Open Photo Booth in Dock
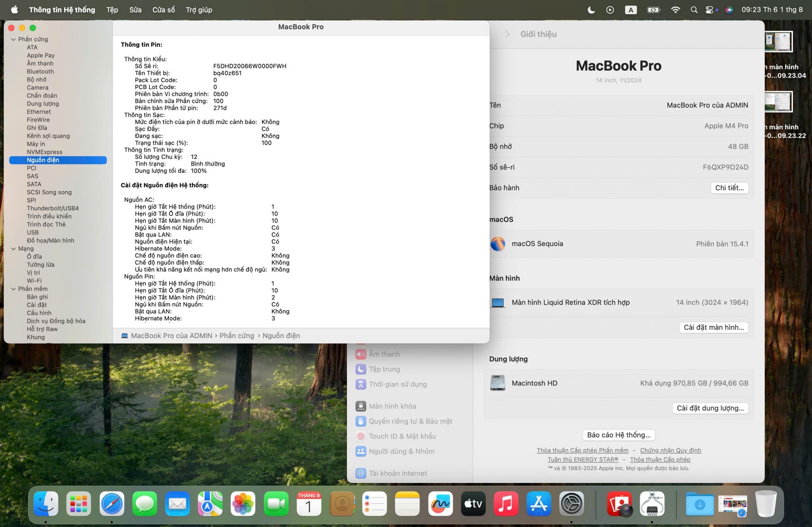The width and height of the screenshot is (812, 527). (x=619, y=504)
